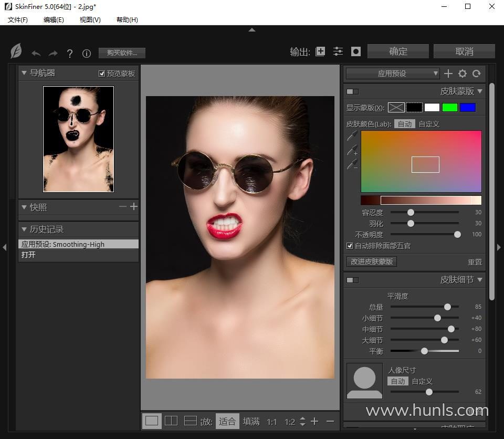Click the output new layer plus icon
The height and width of the screenshot is (439, 504).
(x=320, y=51)
